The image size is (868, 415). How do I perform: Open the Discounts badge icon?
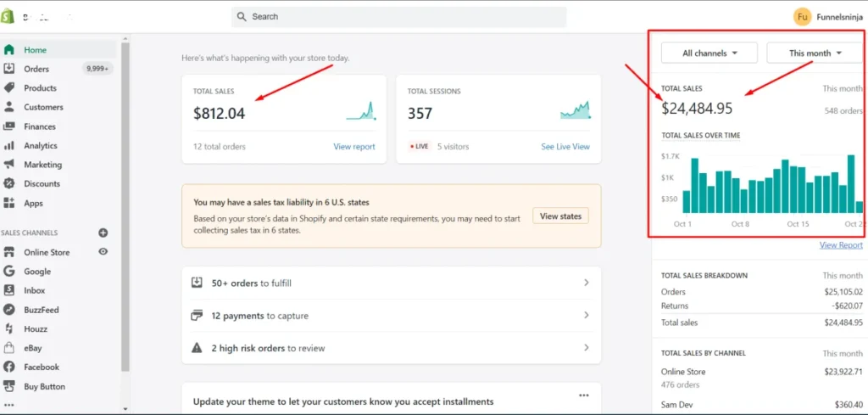[8, 183]
